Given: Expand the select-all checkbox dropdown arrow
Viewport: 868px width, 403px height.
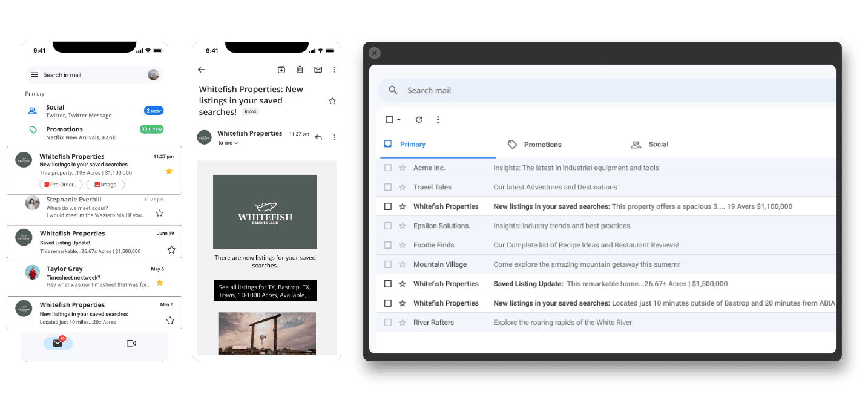Looking at the screenshot, I should click(x=399, y=120).
